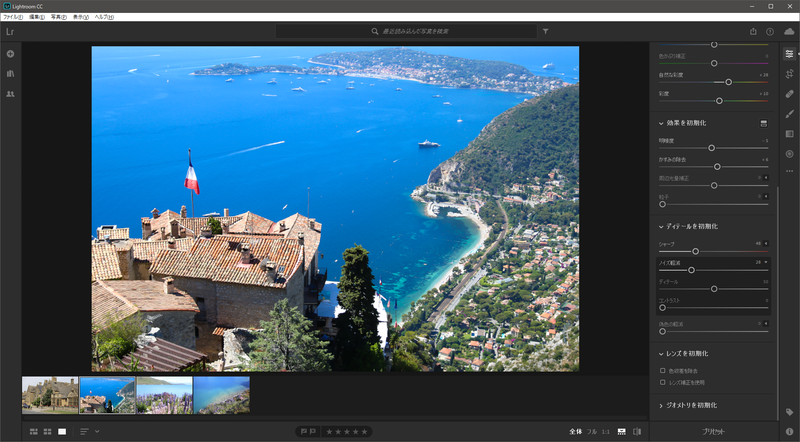800x442 pixels.
Task: Click the sort order icon
Action: tap(84, 432)
